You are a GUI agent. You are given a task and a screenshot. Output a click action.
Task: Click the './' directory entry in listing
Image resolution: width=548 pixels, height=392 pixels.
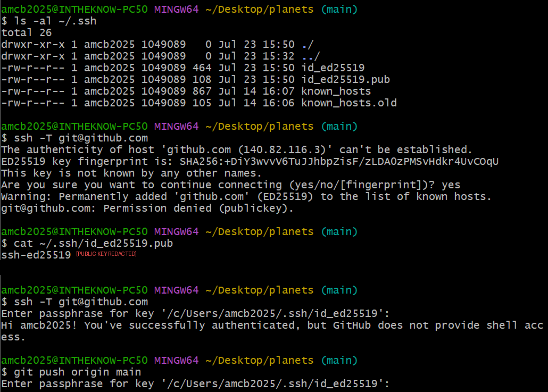[x=308, y=45]
